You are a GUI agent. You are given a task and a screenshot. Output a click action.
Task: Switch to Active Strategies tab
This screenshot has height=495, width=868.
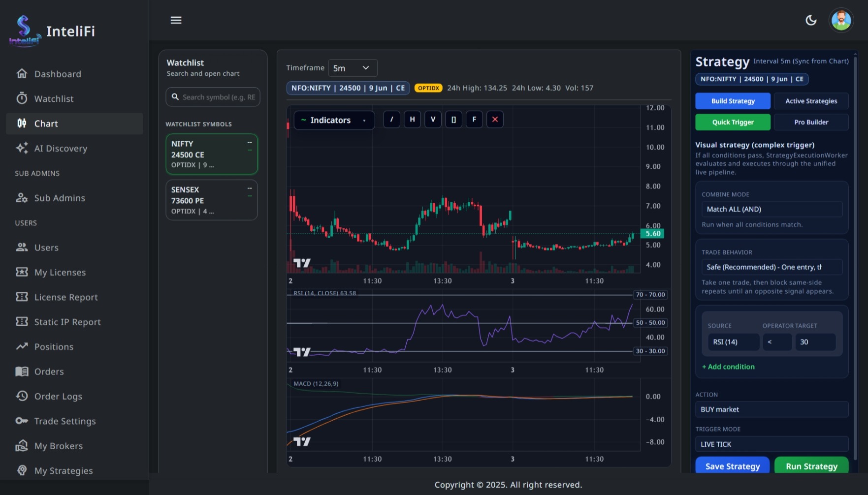point(811,101)
